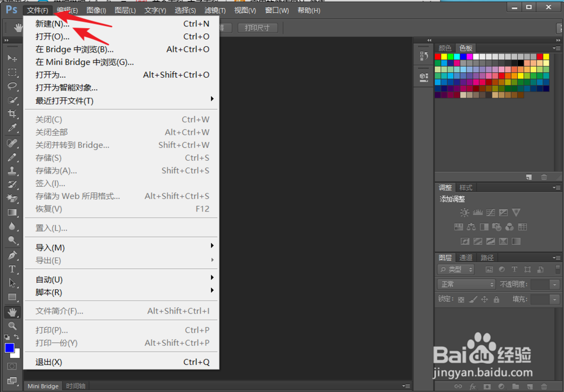This screenshot has width=564, height=392.
Task: Select the Pen tool
Action: pyautogui.click(x=12, y=255)
